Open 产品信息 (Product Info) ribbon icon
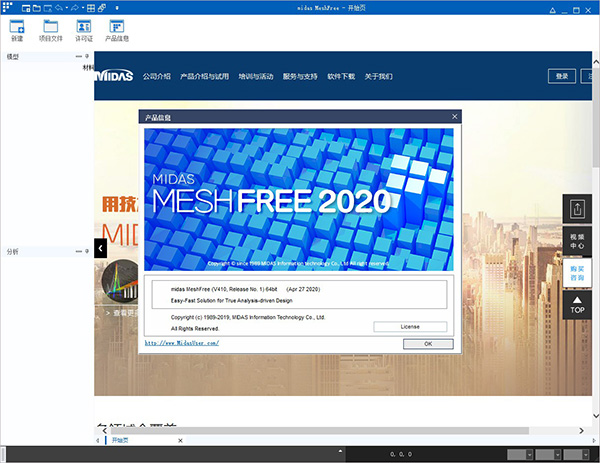 tap(117, 31)
